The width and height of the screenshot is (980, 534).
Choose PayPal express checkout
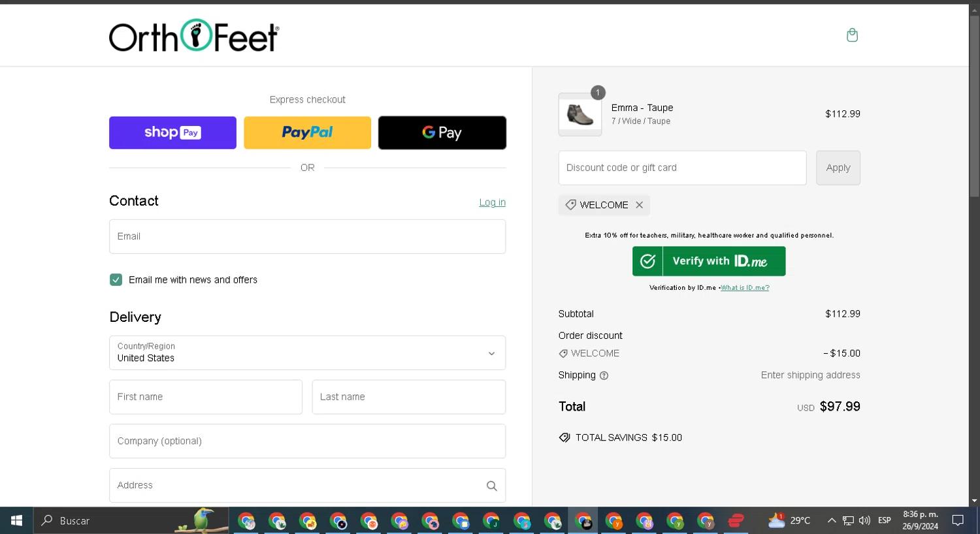pos(307,133)
